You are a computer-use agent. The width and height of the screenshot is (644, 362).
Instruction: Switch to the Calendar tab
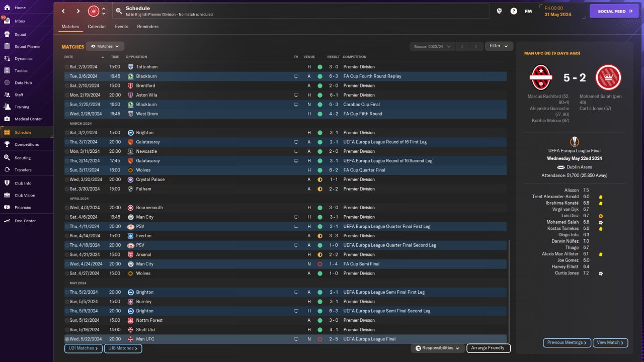click(97, 27)
